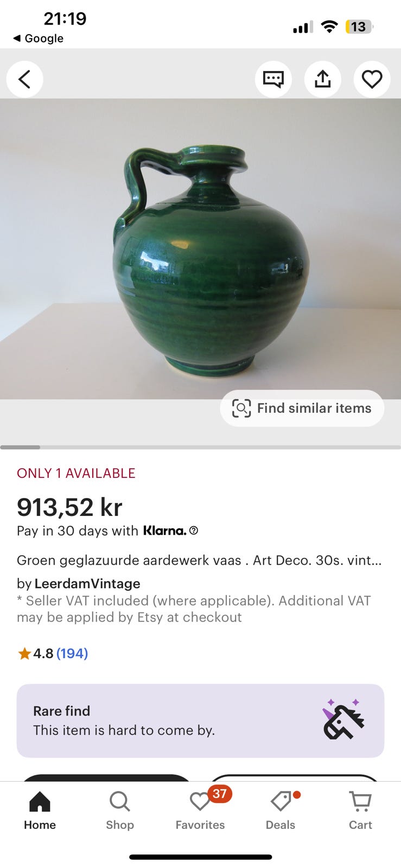401x868 pixels.
Task: Return to Google via back link
Action: click(x=38, y=39)
